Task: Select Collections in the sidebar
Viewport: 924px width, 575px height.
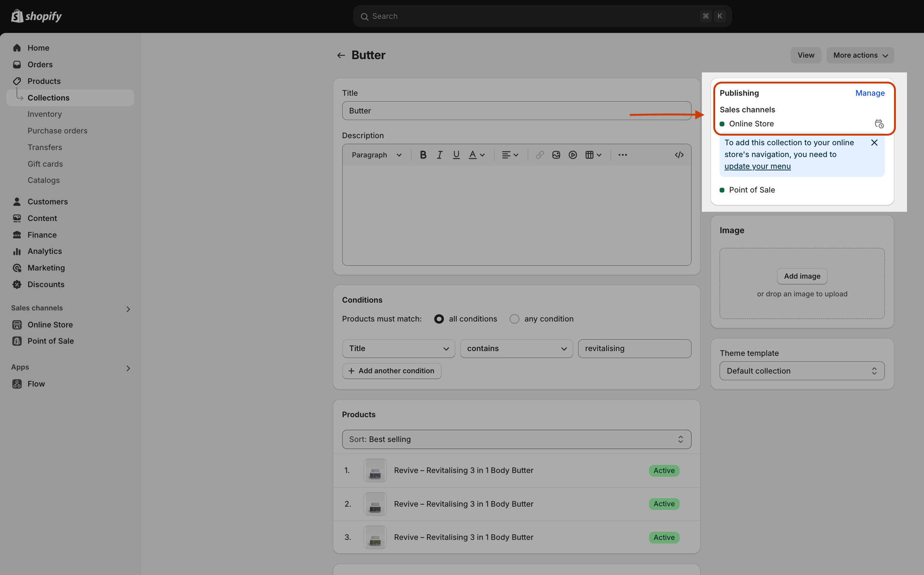Action: point(70,98)
